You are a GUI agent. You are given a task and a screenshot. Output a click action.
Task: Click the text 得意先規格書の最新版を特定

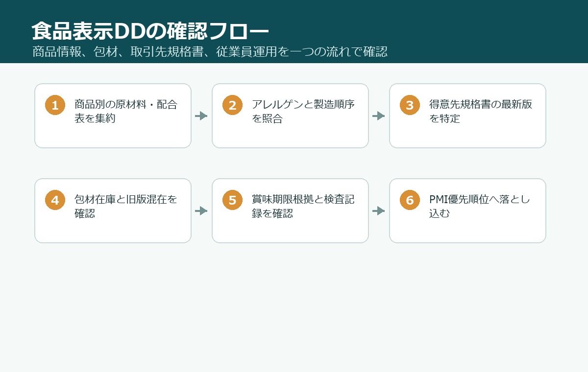[481, 111]
